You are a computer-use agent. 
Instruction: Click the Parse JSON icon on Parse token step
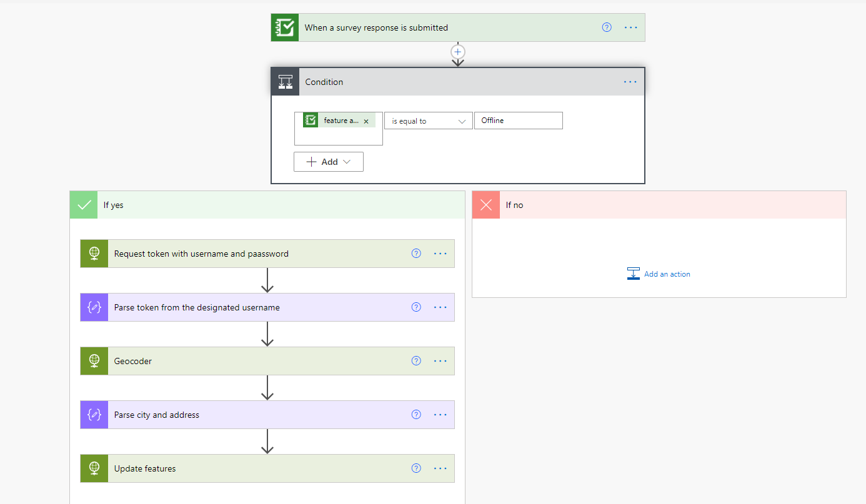click(x=94, y=307)
